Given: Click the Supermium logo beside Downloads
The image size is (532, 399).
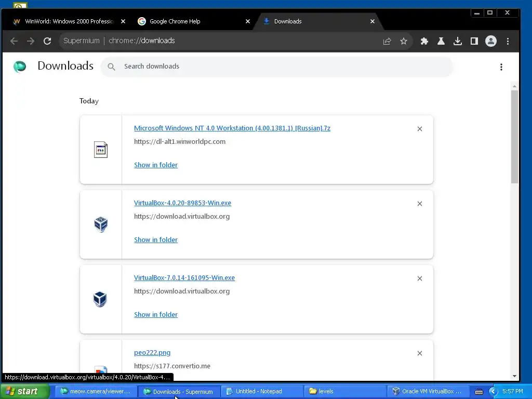Looking at the screenshot, I should (x=20, y=66).
